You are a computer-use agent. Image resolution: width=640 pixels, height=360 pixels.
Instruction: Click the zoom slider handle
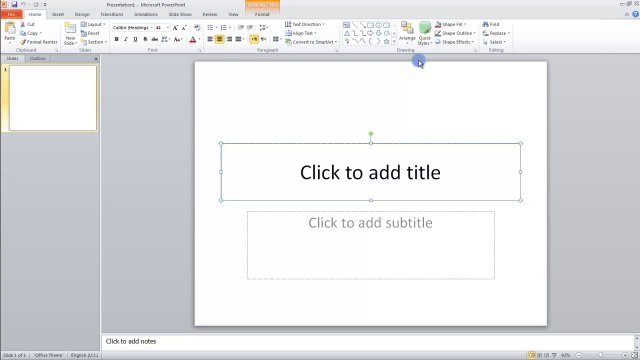click(x=601, y=355)
